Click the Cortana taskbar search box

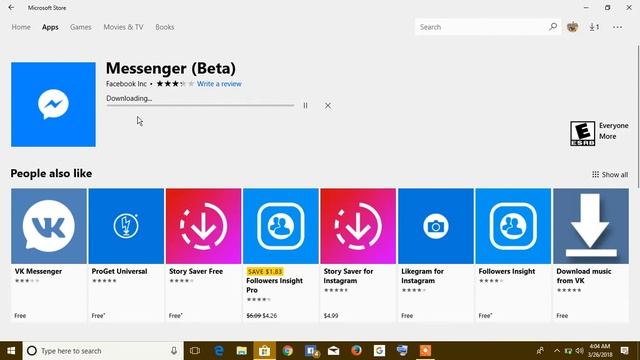[x=103, y=351]
